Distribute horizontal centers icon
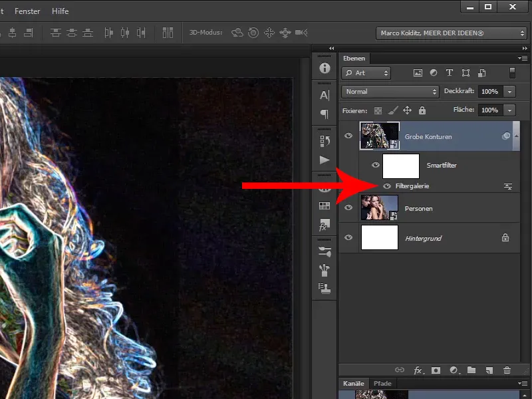 pyautogui.click(x=125, y=33)
